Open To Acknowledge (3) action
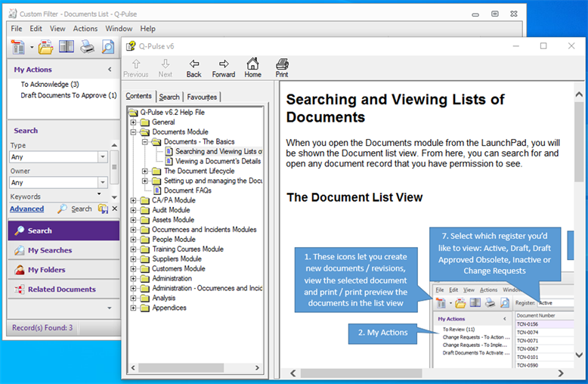Screen dimensions: 588x384 [50, 84]
